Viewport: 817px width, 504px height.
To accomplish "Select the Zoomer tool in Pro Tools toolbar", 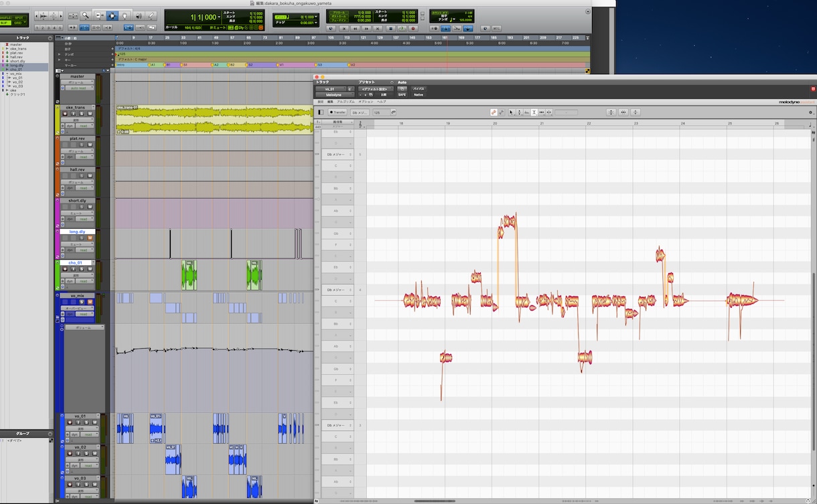I will coord(85,15).
